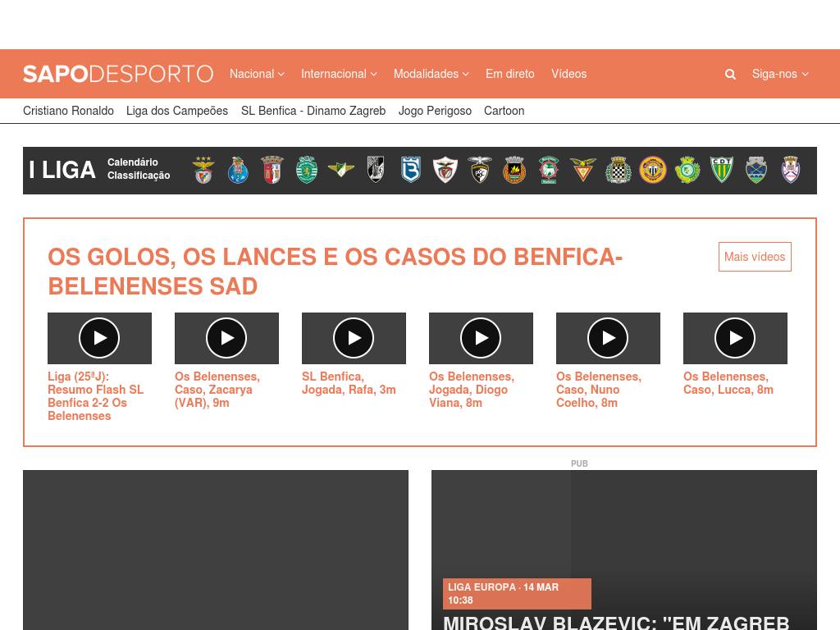Click the SAPO Desporto logo
The image size is (840, 630).
tap(118, 74)
